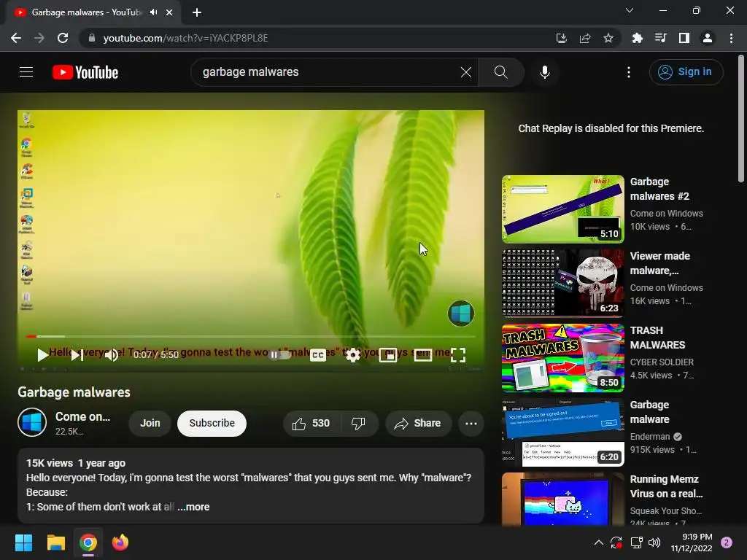Open the system tray volume icon
Image resolution: width=747 pixels, height=560 pixels.
coord(654,542)
